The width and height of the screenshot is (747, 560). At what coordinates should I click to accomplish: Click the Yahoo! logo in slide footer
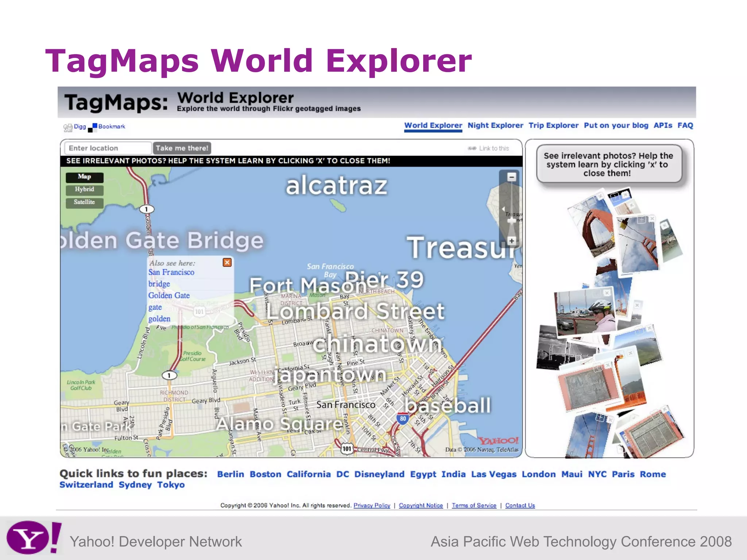(34, 538)
